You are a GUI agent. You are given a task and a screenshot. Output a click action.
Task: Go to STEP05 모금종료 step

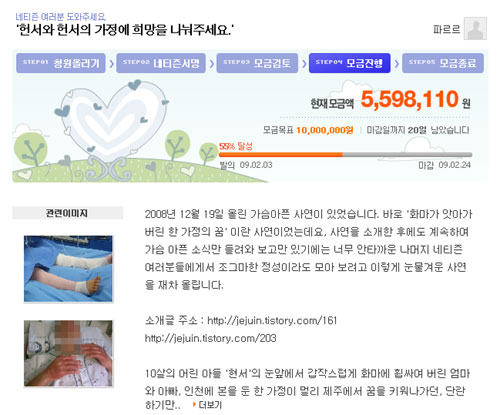pyautogui.click(x=443, y=63)
